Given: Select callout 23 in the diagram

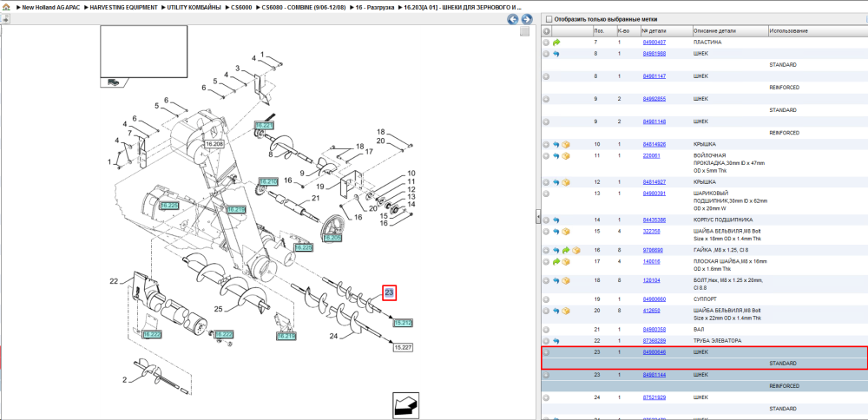Looking at the screenshot, I should pyautogui.click(x=389, y=292).
